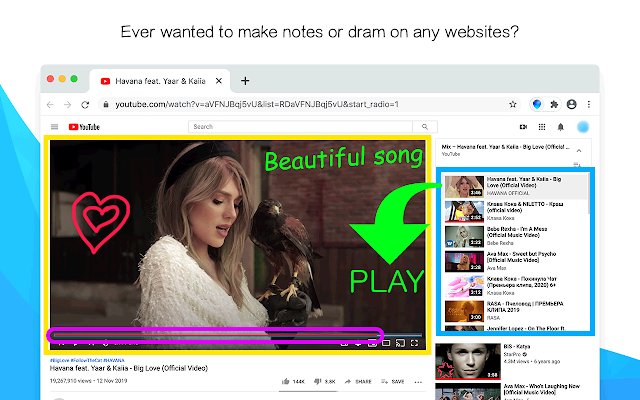Viewport: 640px width, 400px height.
Task: Focus the YouTube Search box
Action: coord(300,127)
